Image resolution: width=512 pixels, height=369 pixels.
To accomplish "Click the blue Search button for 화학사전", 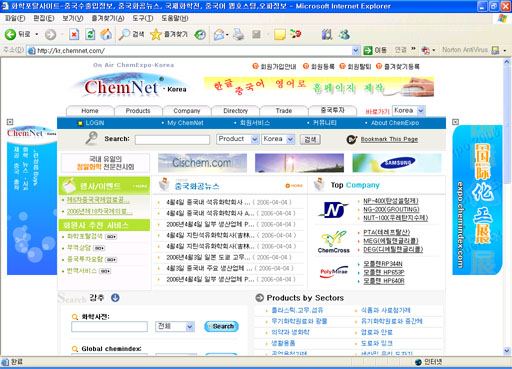I will coord(221,326).
